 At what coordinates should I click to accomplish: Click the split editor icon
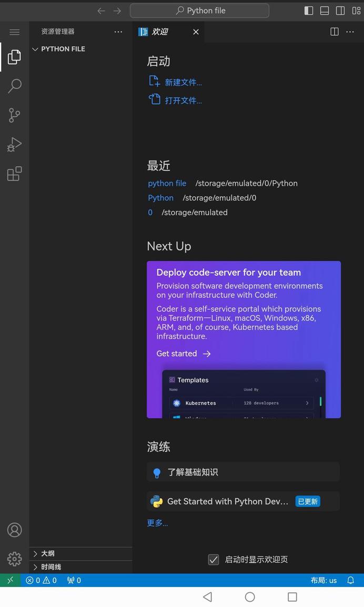[334, 32]
